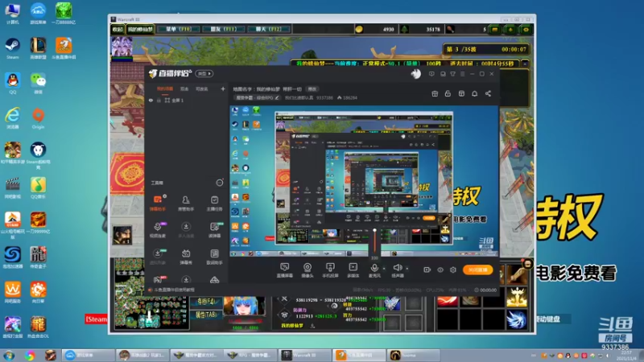Open the 房管助手 tool
Image resolution: width=644 pixels, height=362 pixels.
tap(186, 203)
